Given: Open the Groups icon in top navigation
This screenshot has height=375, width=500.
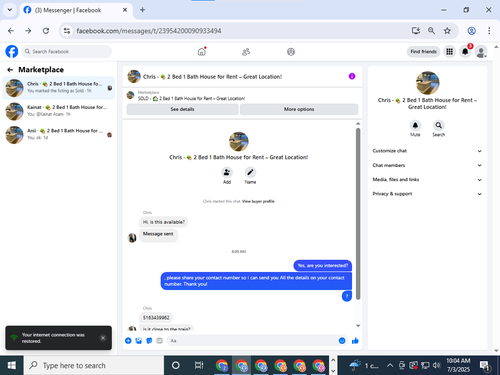Looking at the screenshot, I should (291, 52).
